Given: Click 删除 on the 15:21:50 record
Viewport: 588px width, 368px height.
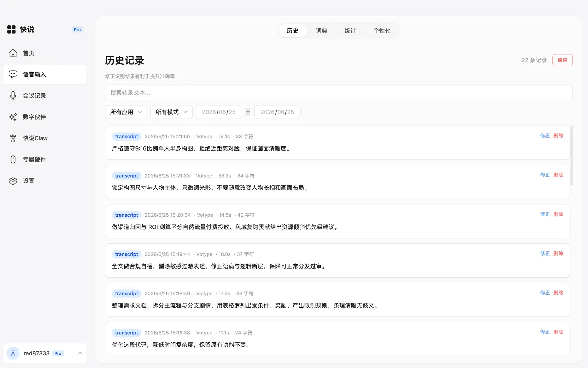Looking at the screenshot, I should click(x=558, y=136).
